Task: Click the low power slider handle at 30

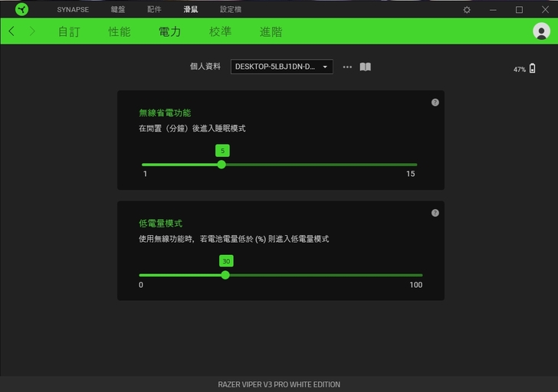Action: 225,275
